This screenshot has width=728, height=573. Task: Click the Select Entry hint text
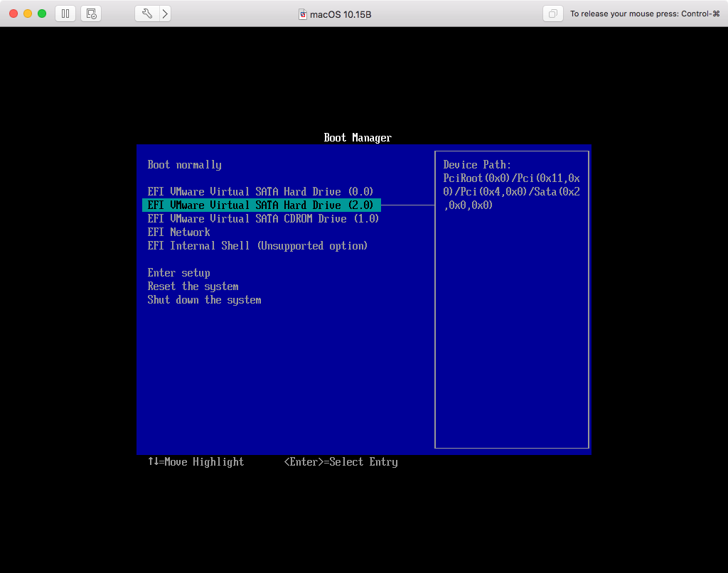click(x=341, y=462)
